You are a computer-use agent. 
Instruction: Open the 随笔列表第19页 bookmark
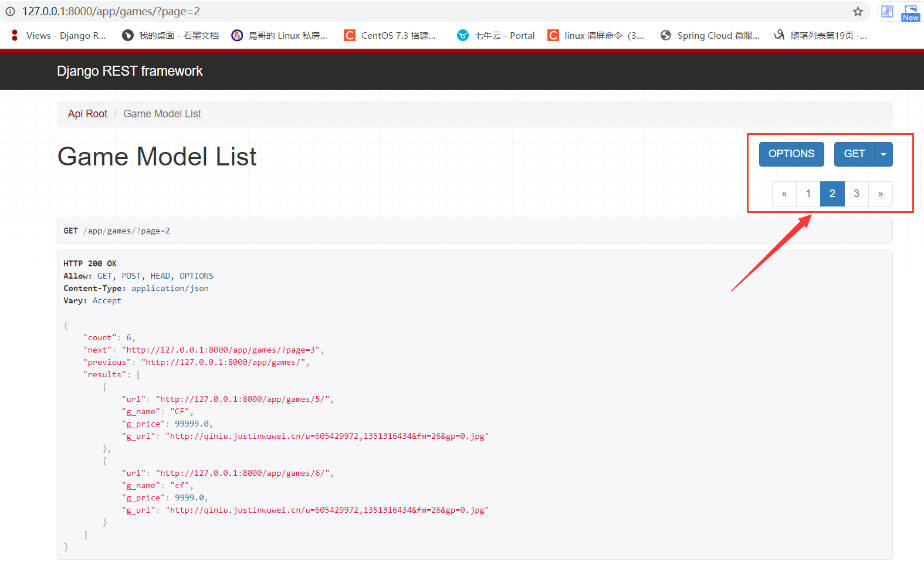click(x=821, y=36)
